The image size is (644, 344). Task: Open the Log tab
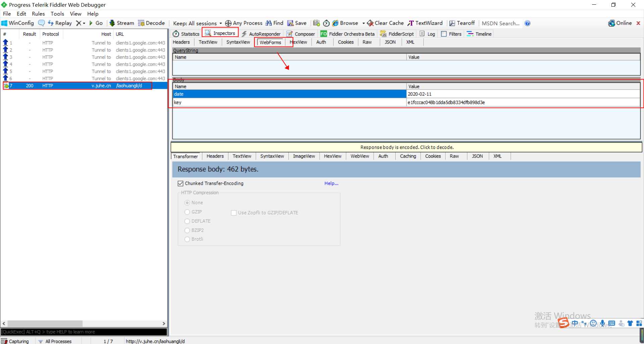[427, 34]
